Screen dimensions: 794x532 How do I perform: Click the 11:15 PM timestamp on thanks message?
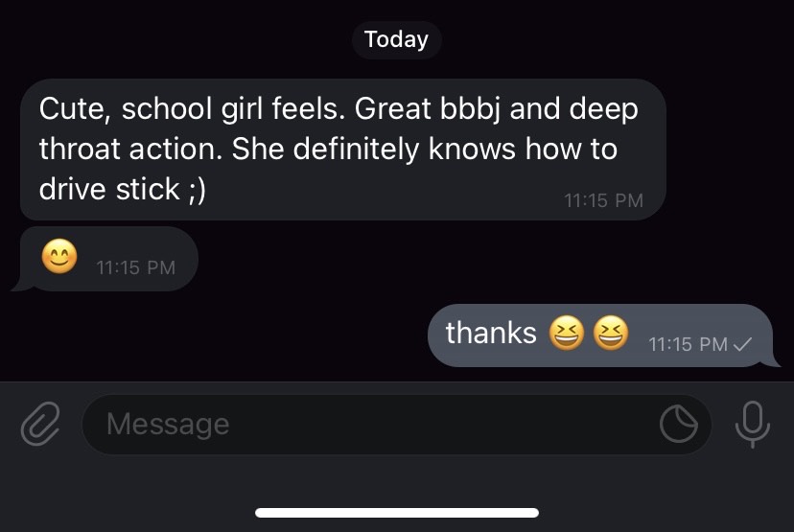tap(689, 345)
